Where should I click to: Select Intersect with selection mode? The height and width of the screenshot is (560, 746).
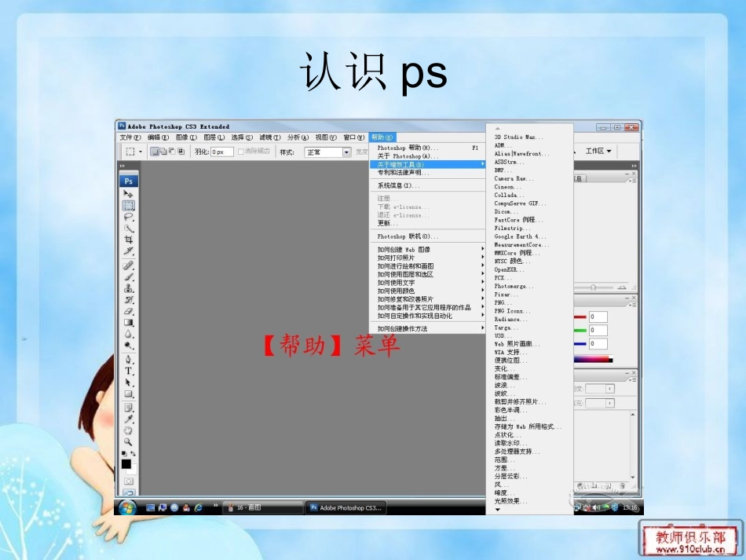(181, 152)
